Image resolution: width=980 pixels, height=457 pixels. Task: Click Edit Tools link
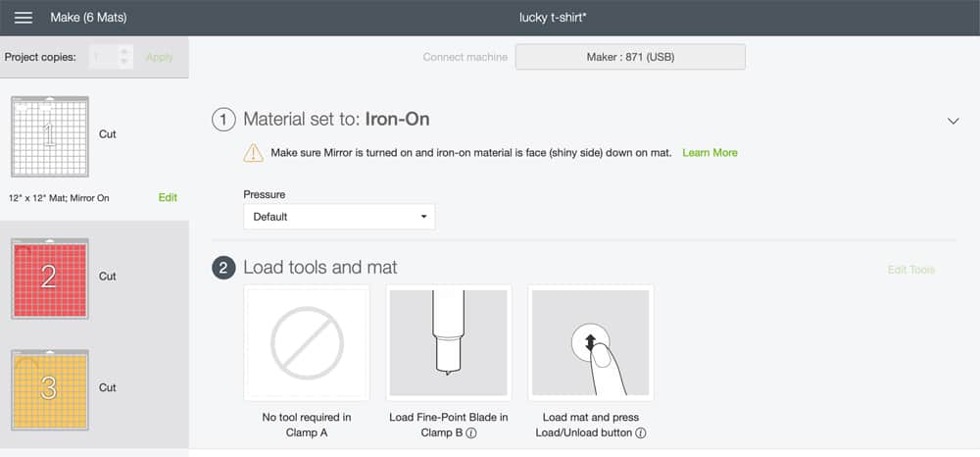[911, 270]
